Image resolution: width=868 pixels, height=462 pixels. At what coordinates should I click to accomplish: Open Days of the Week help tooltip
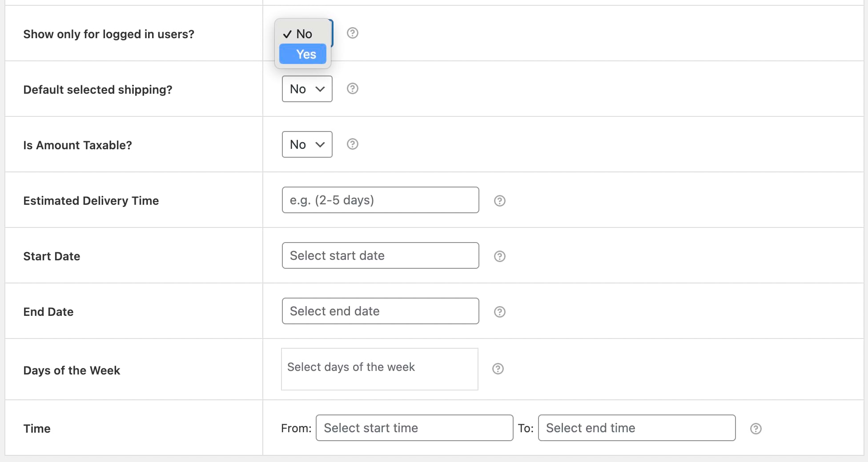point(498,369)
